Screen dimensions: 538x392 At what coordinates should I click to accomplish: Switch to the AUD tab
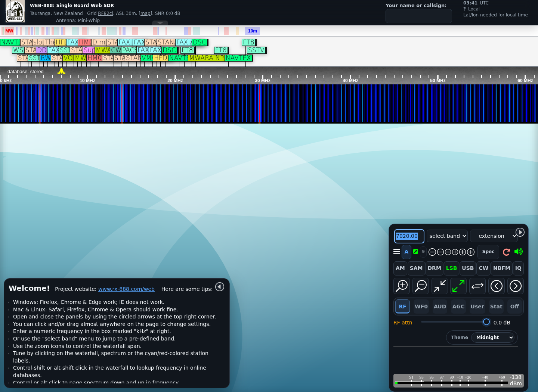point(440,307)
